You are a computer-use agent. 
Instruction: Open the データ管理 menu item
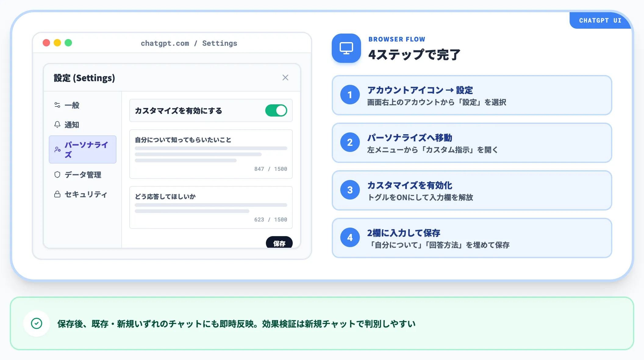coord(83,175)
